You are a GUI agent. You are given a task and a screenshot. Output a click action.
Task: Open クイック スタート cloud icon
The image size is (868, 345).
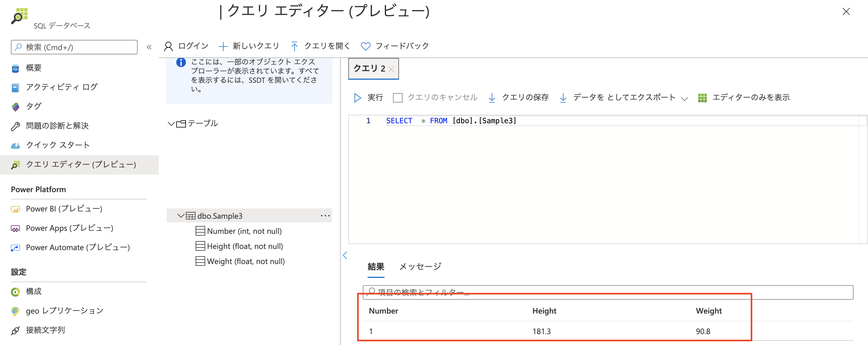[15, 145]
